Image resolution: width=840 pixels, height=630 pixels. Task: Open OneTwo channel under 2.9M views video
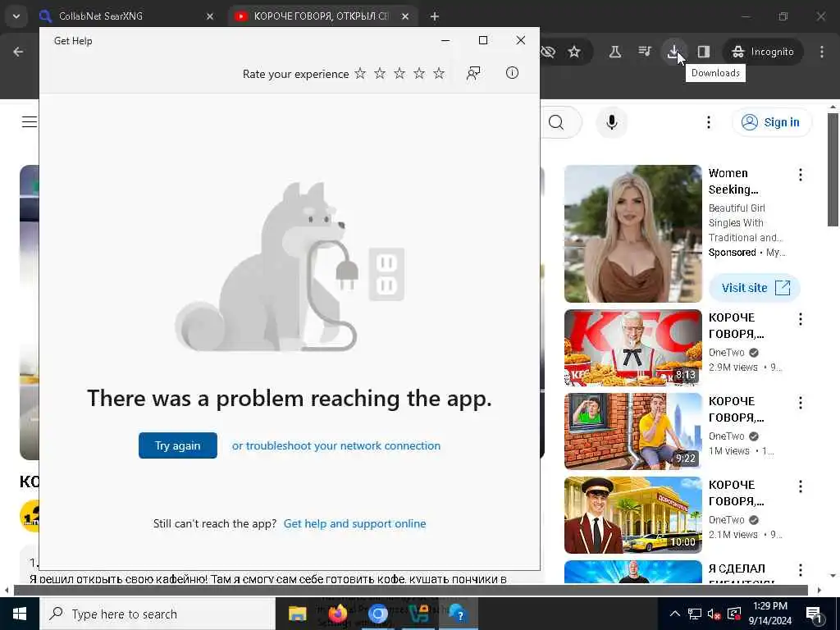click(727, 353)
